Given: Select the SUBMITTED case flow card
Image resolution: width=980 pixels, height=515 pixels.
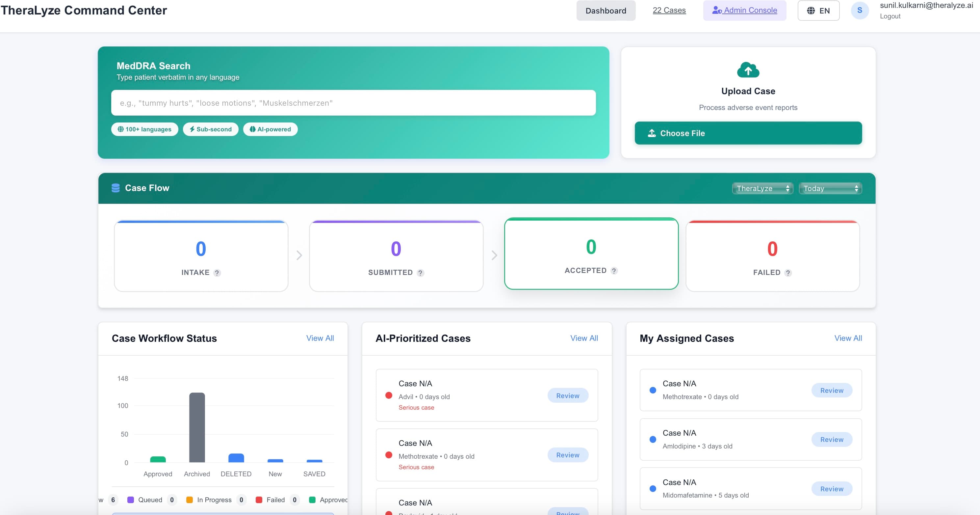Looking at the screenshot, I should (396, 256).
